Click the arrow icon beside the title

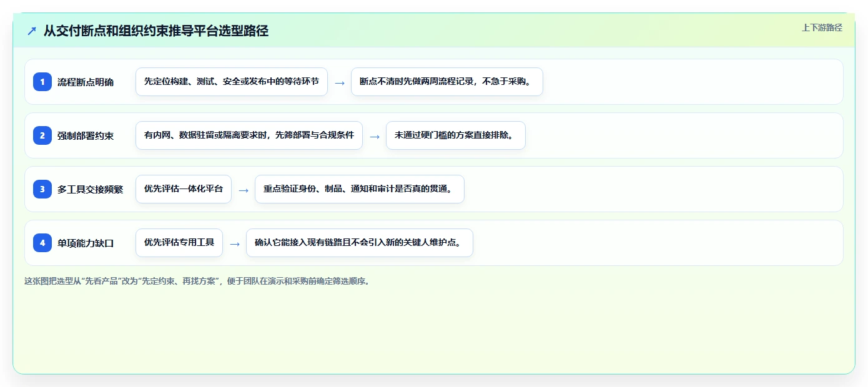point(32,31)
